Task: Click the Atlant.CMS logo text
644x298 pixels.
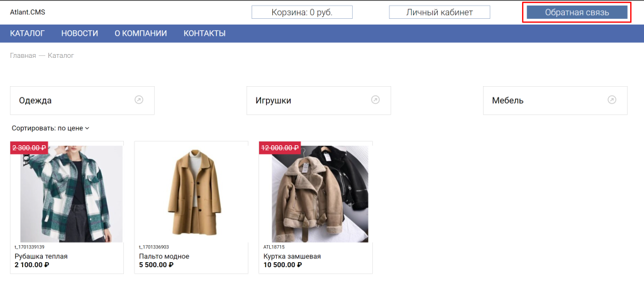Action: (28, 13)
